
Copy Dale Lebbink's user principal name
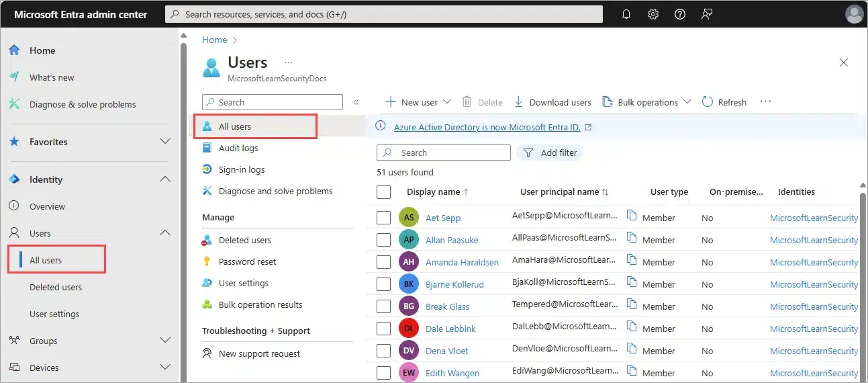[631, 327]
